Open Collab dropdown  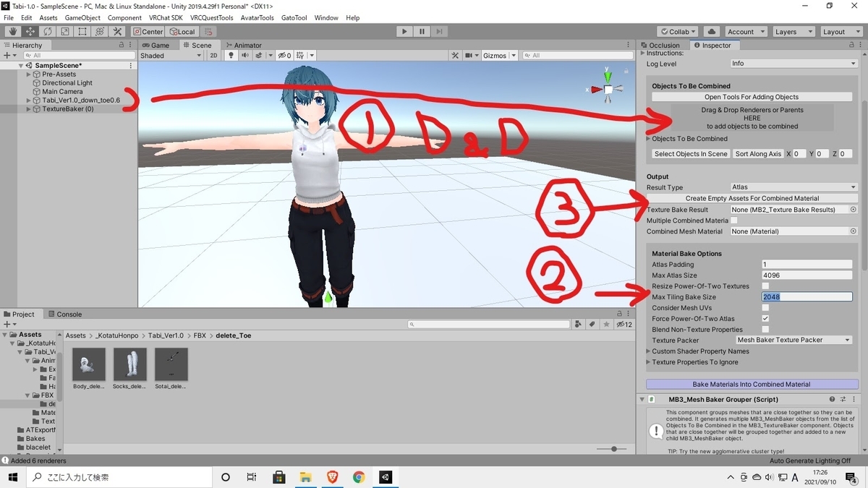pos(678,32)
